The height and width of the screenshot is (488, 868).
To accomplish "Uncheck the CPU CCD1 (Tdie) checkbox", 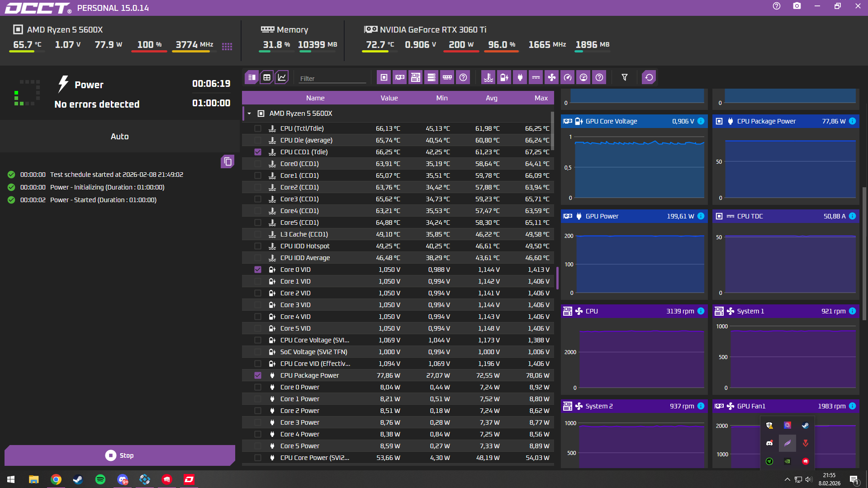I will point(258,152).
